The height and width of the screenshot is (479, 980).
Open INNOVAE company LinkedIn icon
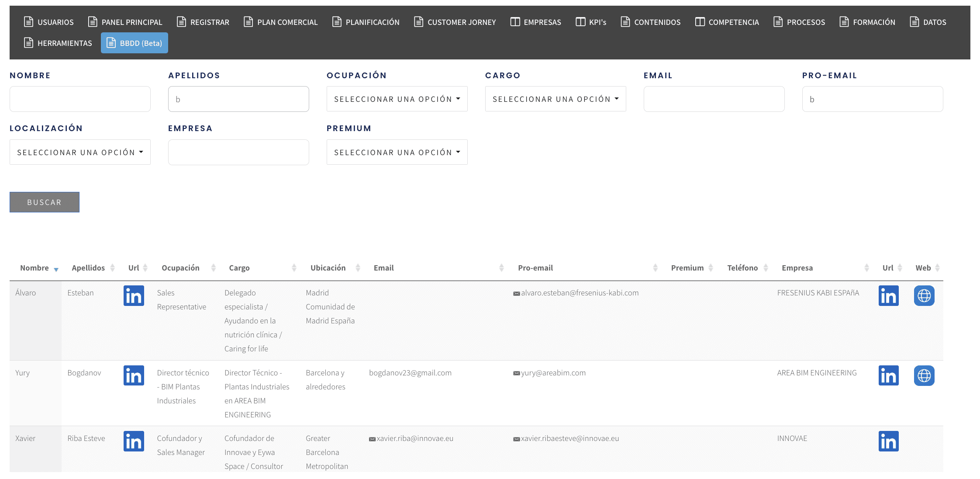click(x=888, y=441)
